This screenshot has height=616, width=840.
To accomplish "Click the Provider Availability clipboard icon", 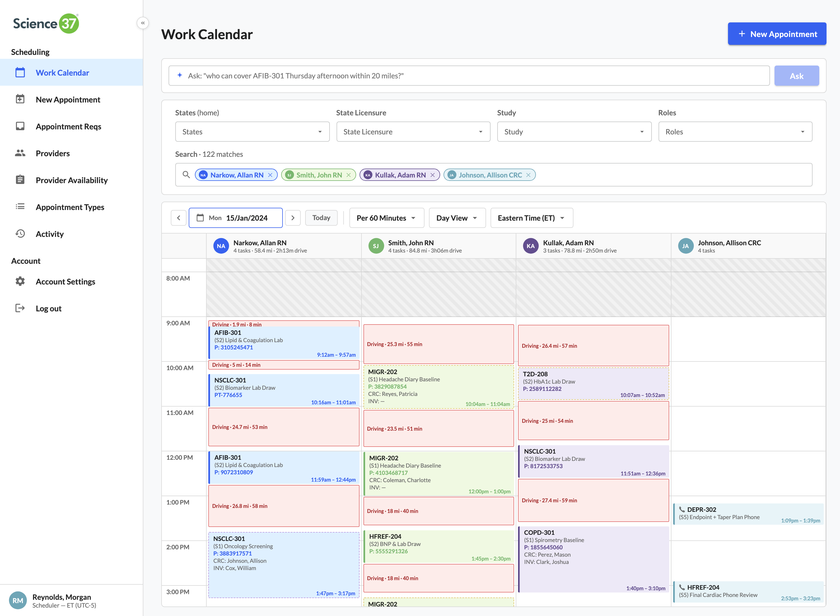I will click(x=20, y=180).
